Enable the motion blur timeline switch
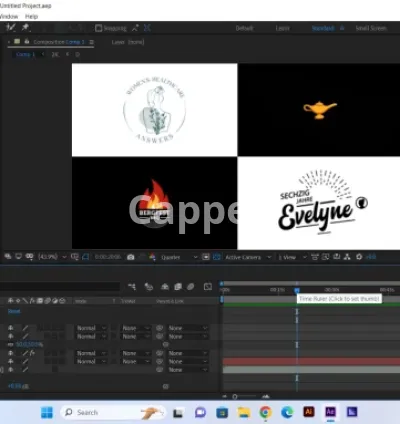The width and height of the screenshot is (400, 424). (191, 286)
